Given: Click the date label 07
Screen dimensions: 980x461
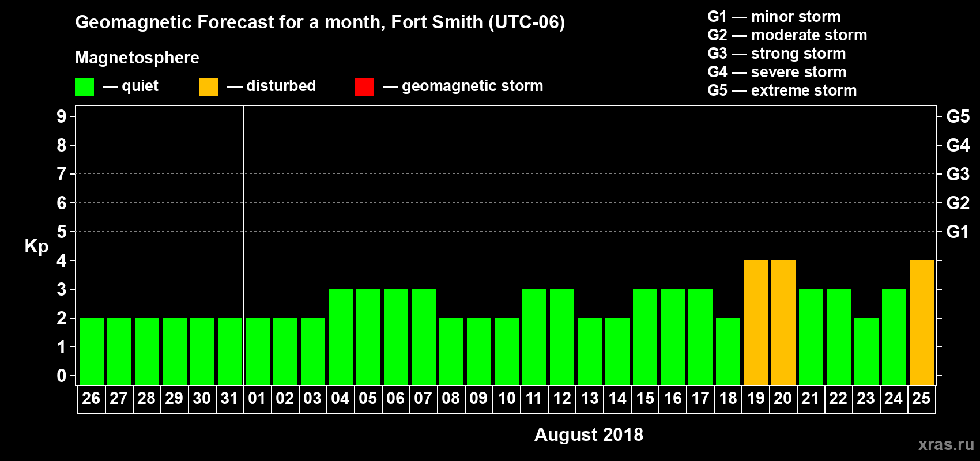Looking at the screenshot, I should [x=423, y=399].
